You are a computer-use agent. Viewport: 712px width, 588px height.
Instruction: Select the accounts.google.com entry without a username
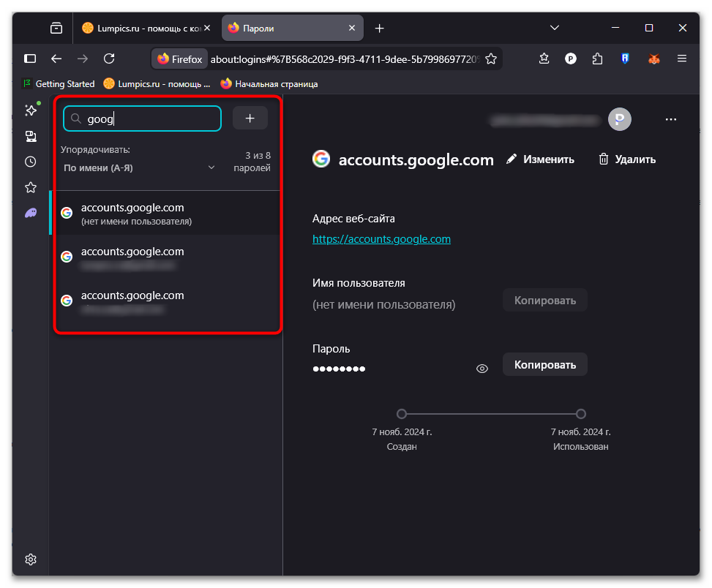click(165, 213)
